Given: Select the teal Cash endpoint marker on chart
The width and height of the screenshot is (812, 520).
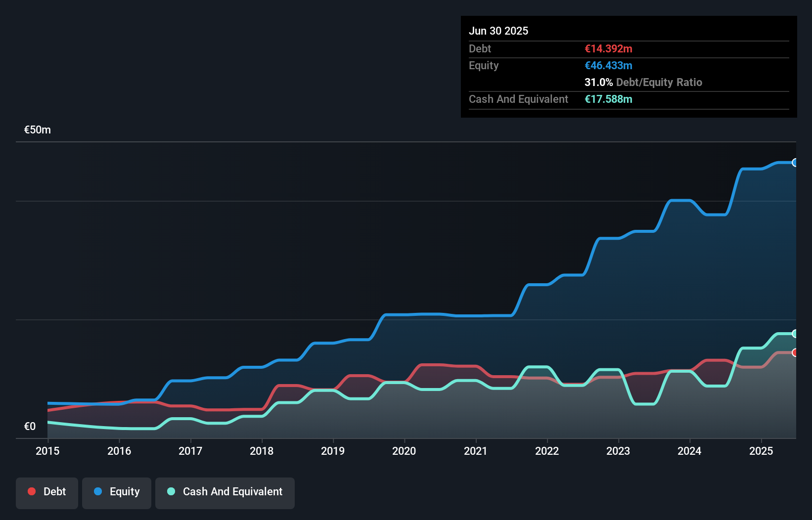Looking at the screenshot, I should (x=795, y=334).
